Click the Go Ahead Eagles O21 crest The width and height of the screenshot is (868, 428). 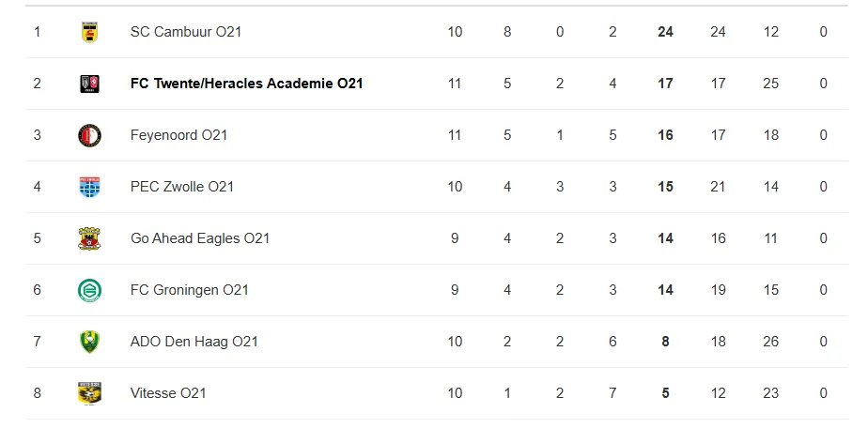tap(89, 238)
